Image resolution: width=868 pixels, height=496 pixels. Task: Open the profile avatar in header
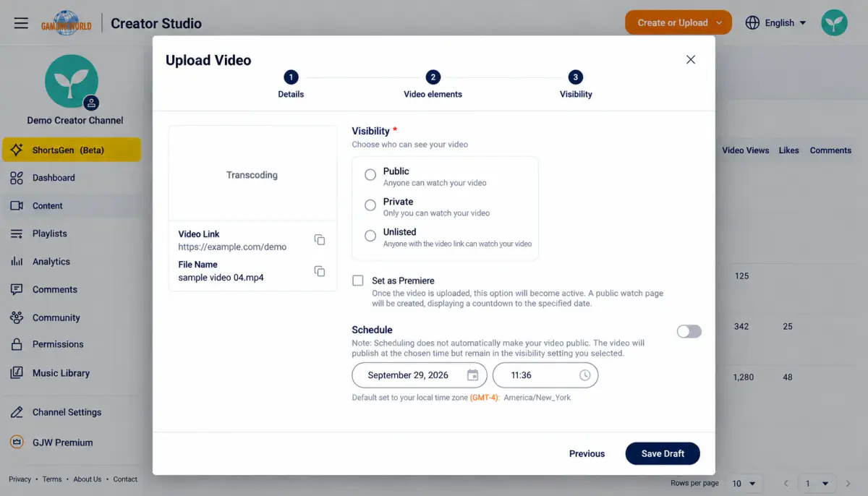click(x=834, y=22)
